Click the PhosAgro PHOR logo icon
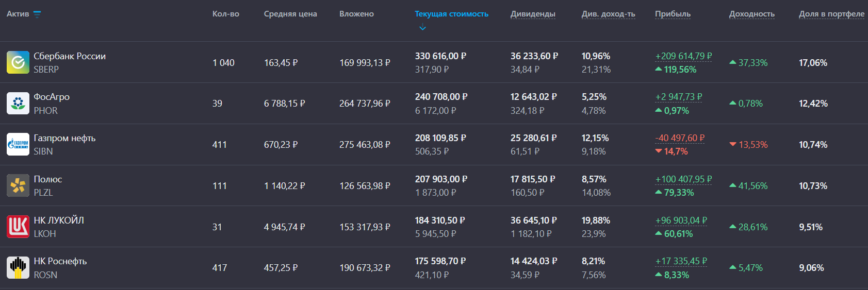 [x=18, y=104]
